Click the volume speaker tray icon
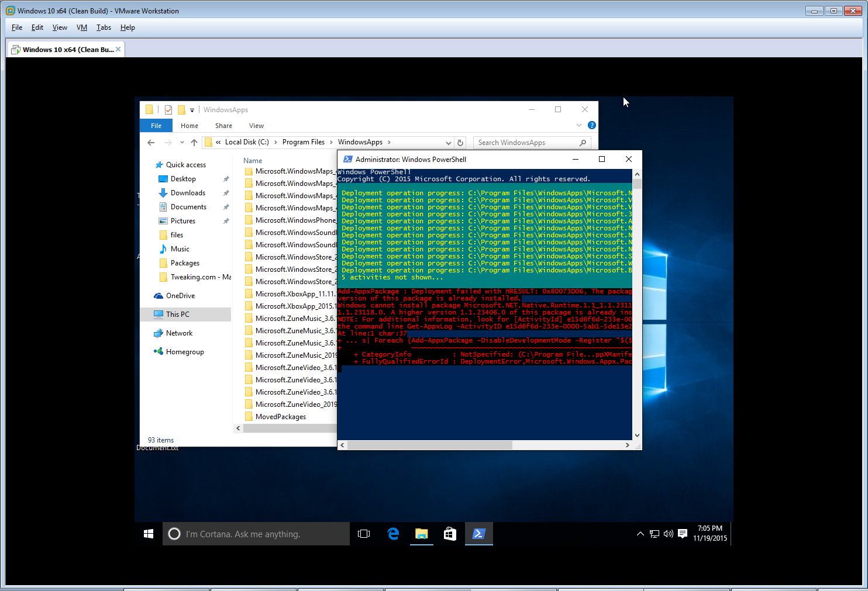Viewport: 868px width, 591px height. pyautogui.click(x=669, y=533)
